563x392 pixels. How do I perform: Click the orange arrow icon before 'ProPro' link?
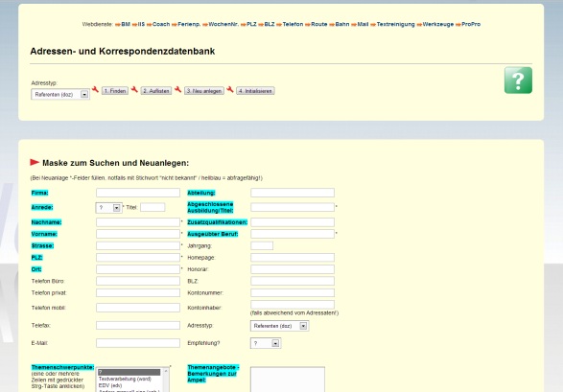[458, 24]
